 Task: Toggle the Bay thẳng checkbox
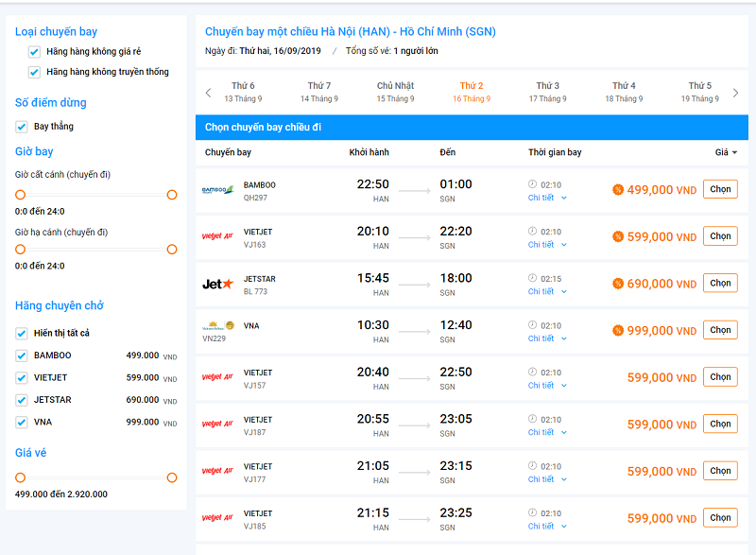(21, 127)
